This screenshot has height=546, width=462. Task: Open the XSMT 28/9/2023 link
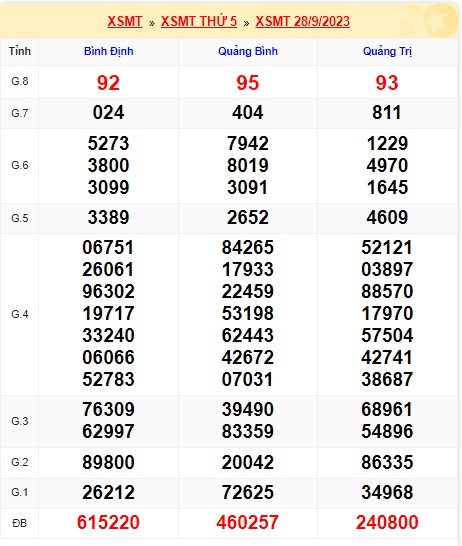(x=303, y=21)
